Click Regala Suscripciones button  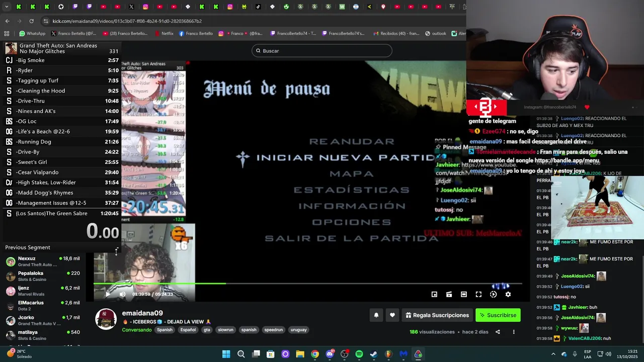[x=437, y=315]
